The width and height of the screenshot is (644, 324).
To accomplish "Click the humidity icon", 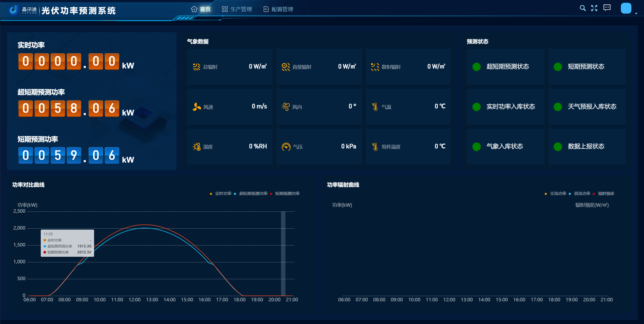I will coord(196,147).
